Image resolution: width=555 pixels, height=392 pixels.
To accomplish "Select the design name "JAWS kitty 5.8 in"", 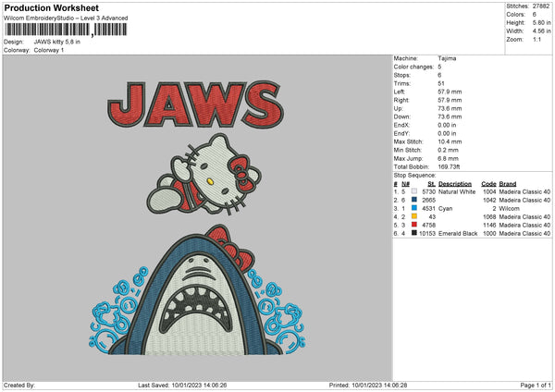I will [x=57, y=42].
